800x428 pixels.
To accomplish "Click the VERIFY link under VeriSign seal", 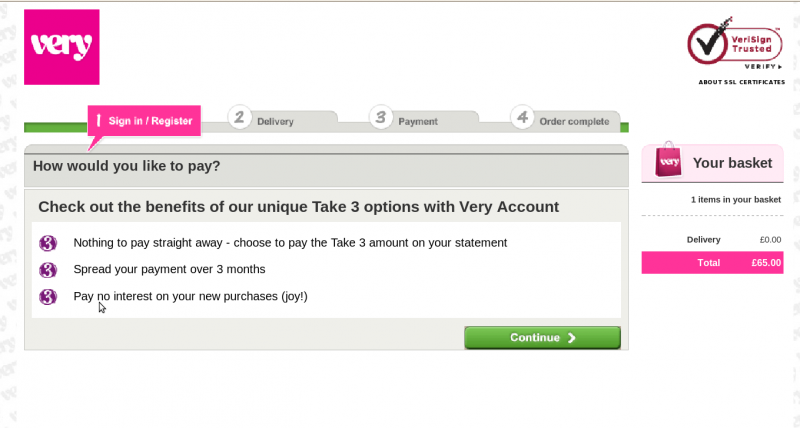I will coord(763,67).
